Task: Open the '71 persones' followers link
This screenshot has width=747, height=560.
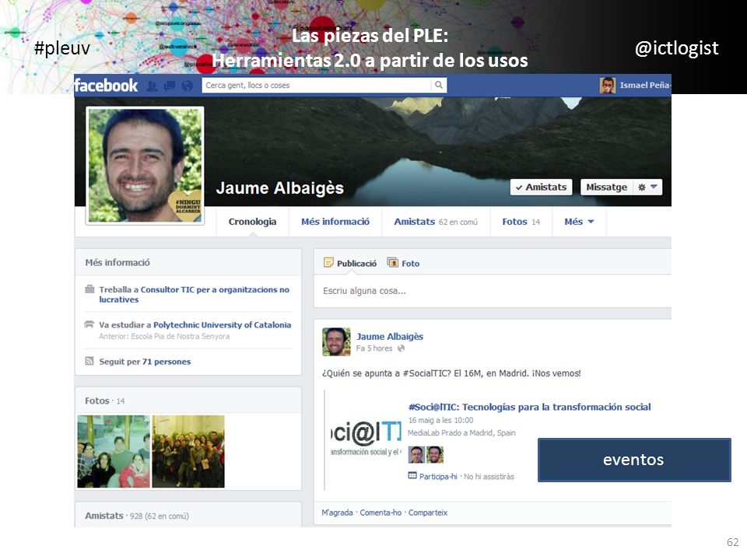Action: 167,362
